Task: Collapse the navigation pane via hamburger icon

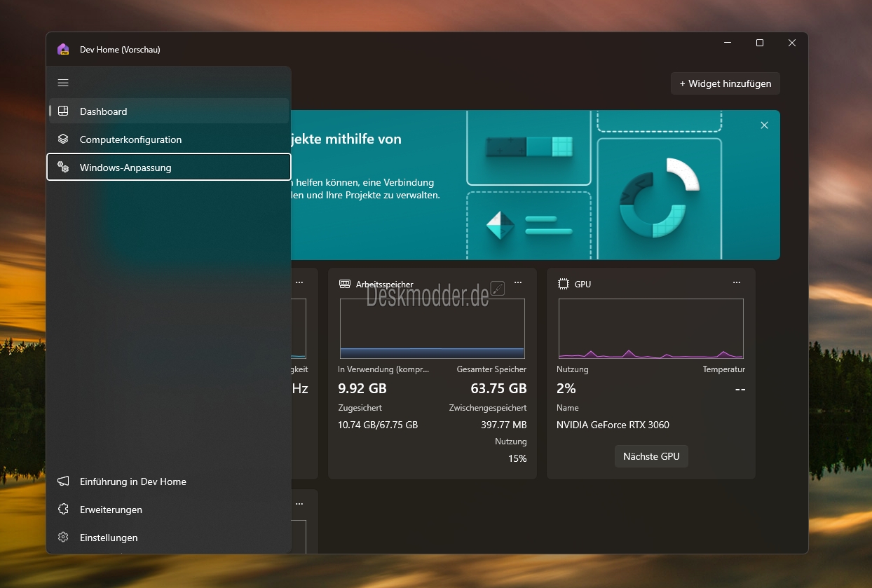Action: pos(63,83)
